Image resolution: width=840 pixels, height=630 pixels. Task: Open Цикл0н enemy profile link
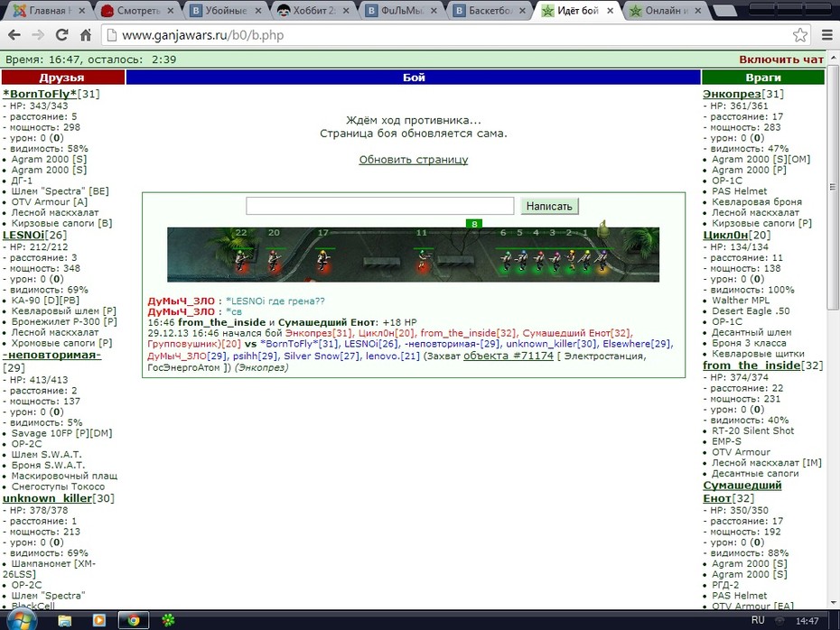[x=725, y=235]
